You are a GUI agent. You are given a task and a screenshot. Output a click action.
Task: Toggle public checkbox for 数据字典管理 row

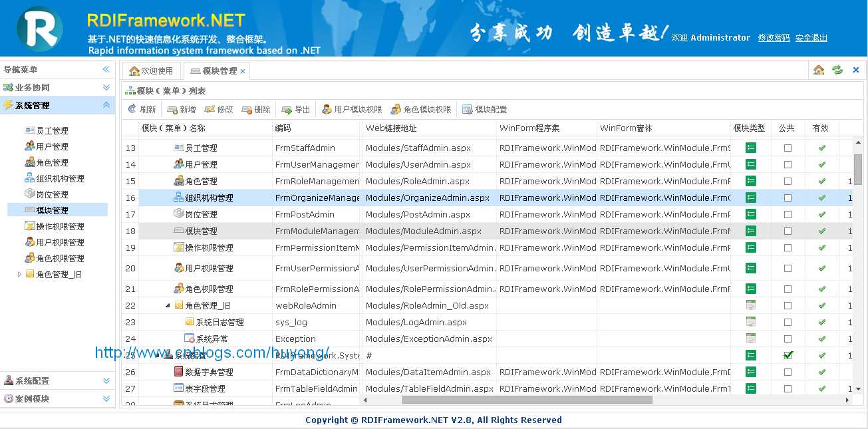(x=788, y=372)
